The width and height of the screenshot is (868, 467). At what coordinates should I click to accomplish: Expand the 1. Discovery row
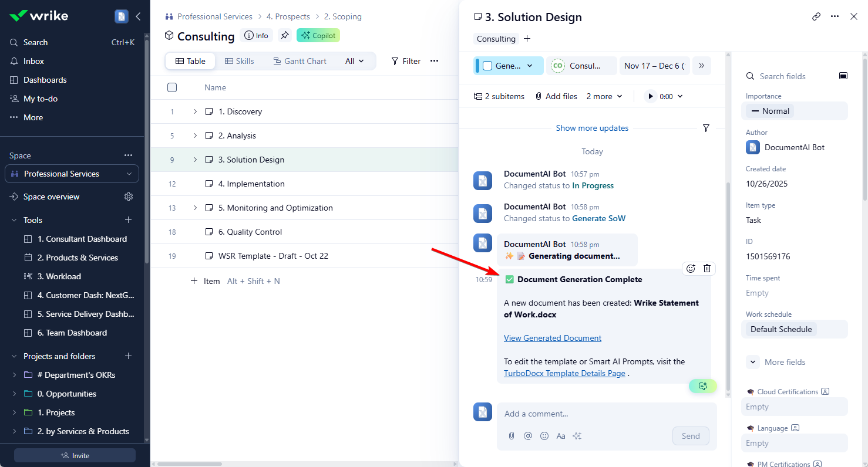[x=196, y=111]
